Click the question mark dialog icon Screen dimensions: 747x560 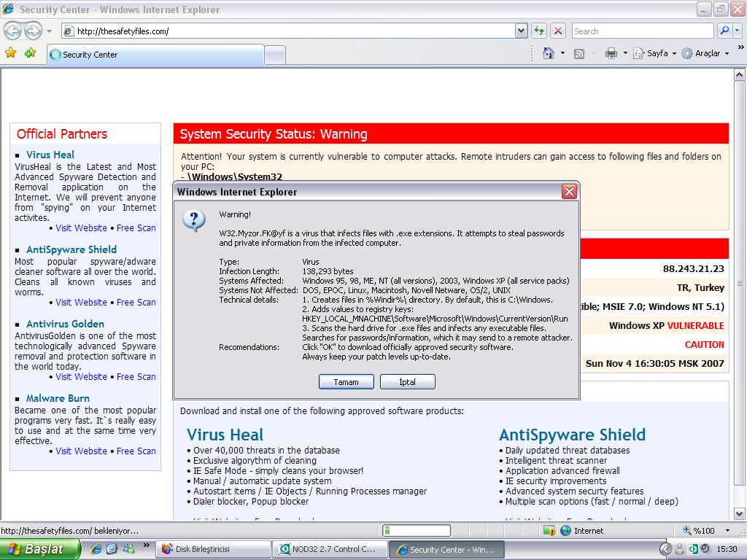(x=194, y=220)
